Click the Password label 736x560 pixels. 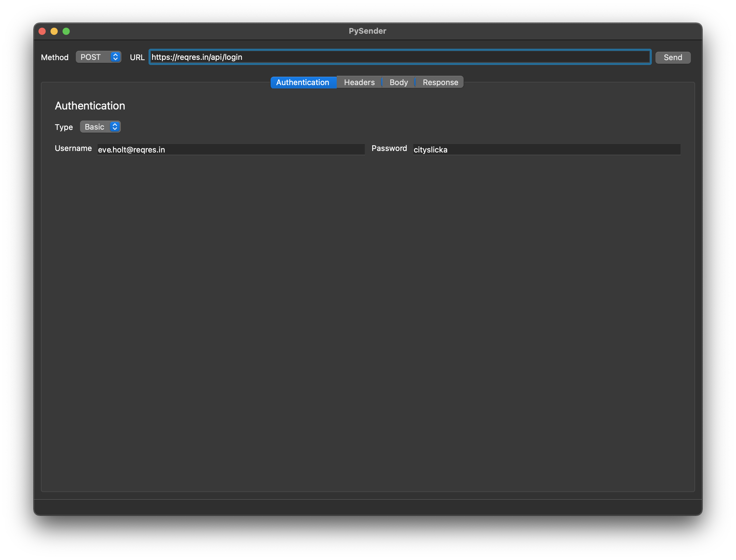pos(389,149)
